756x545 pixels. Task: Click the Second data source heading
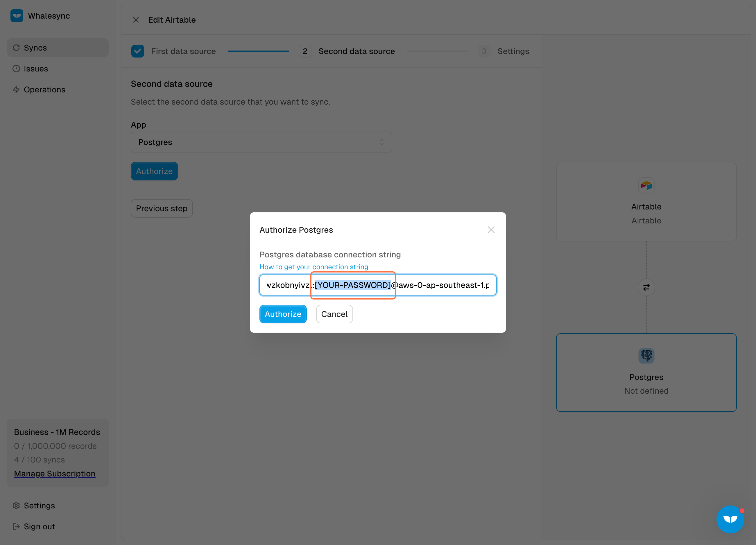click(172, 84)
